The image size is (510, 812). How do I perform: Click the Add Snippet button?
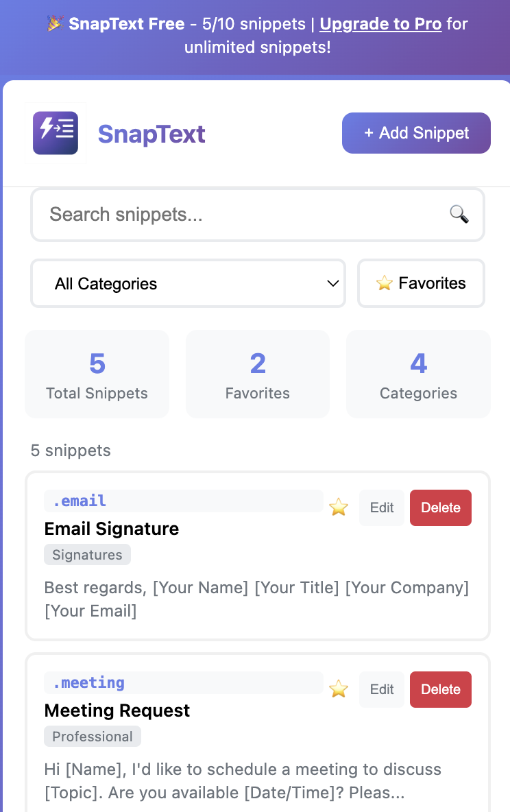416,133
